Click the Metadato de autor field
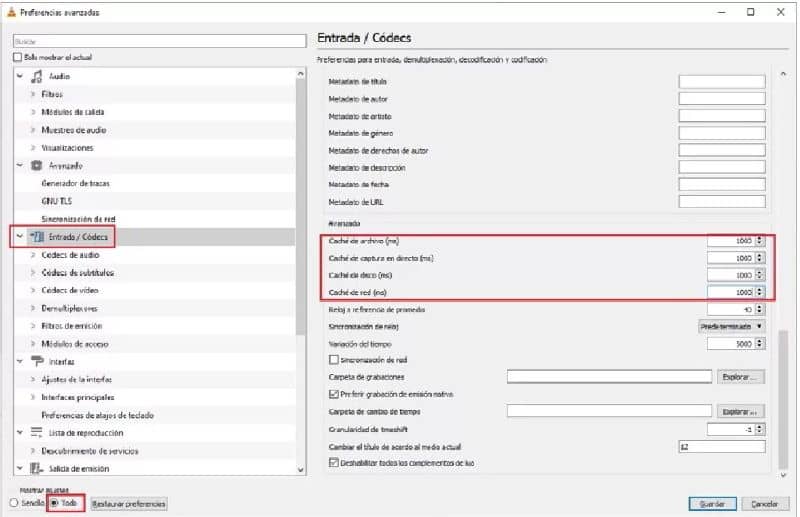The height and width of the screenshot is (517, 800). coord(722,99)
